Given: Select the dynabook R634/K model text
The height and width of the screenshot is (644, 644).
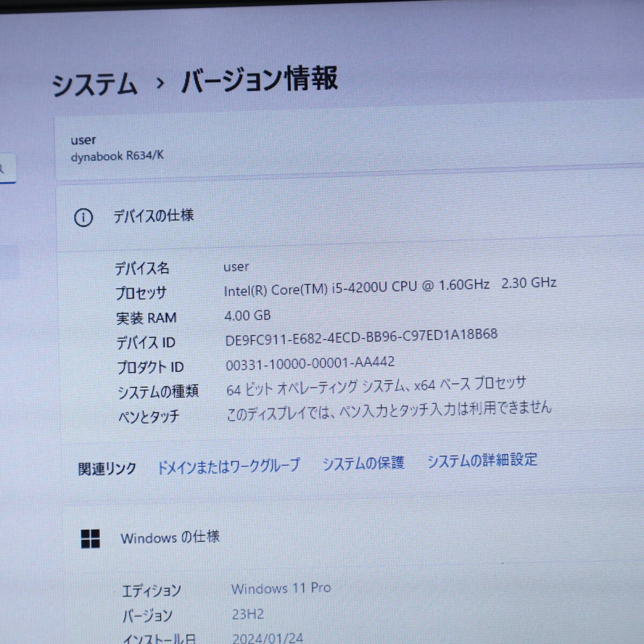Looking at the screenshot, I should tap(117, 156).
